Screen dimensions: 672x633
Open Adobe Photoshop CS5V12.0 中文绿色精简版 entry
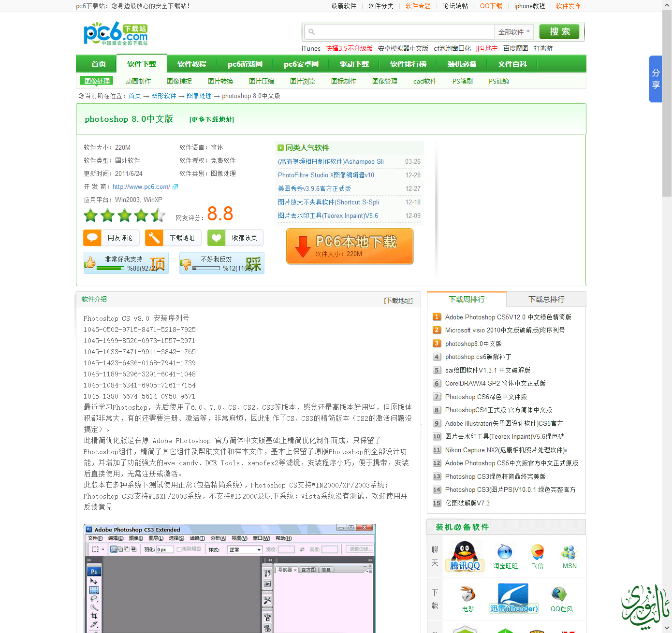(x=508, y=317)
